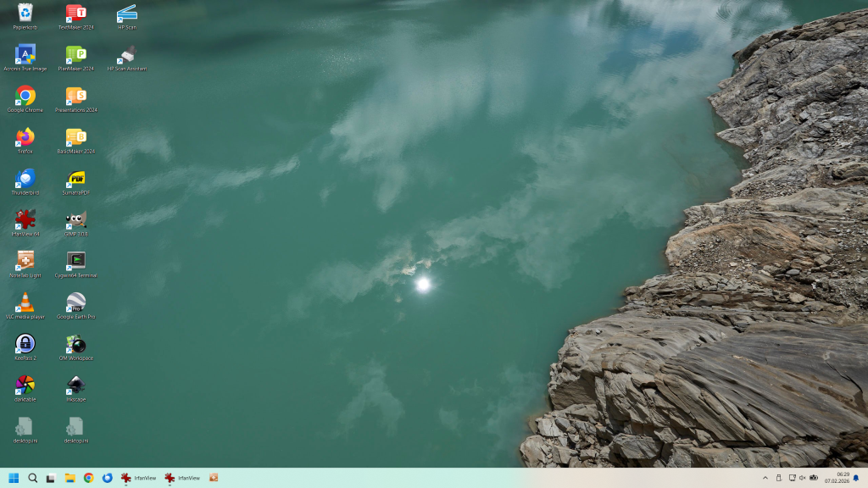Click the PlanMaker 2024 desktop icon
This screenshot has width=868, height=488.
pos(75,54)
